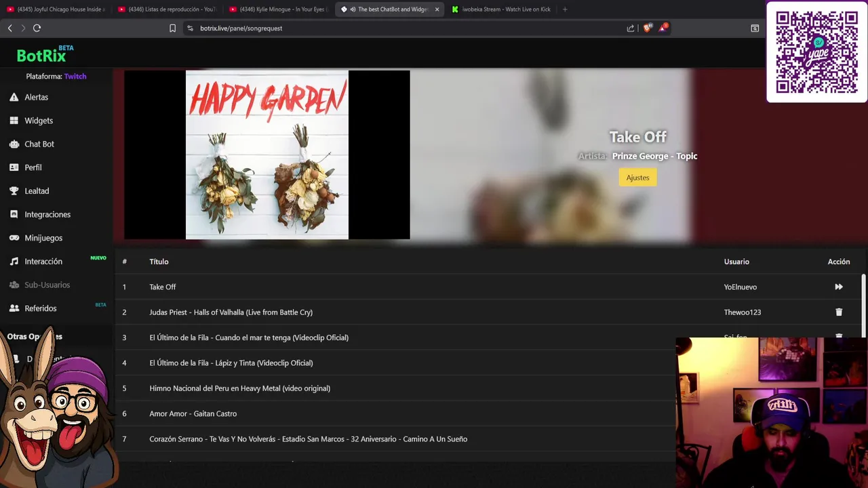Open the Minijuegos gamepad section
The height and width of the screenshot is (488, 868).
[x=35, y=238]
